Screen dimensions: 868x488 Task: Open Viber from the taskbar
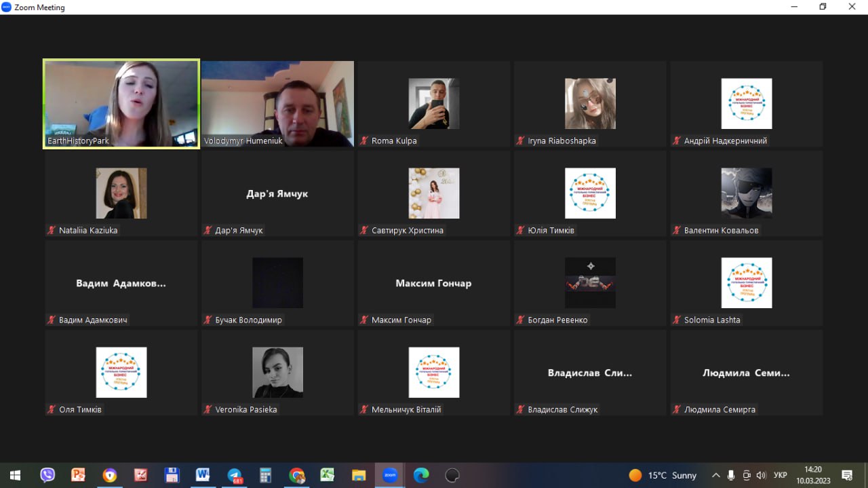click(47, 475)
